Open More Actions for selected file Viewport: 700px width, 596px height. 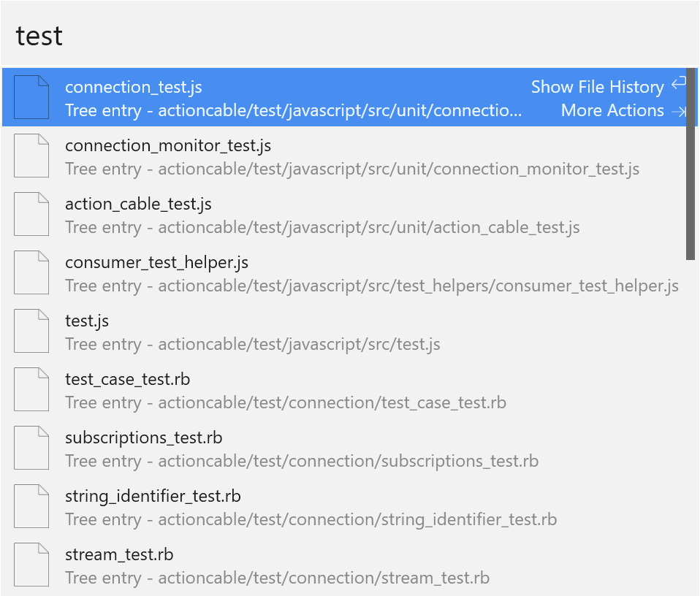click(612, 111)
